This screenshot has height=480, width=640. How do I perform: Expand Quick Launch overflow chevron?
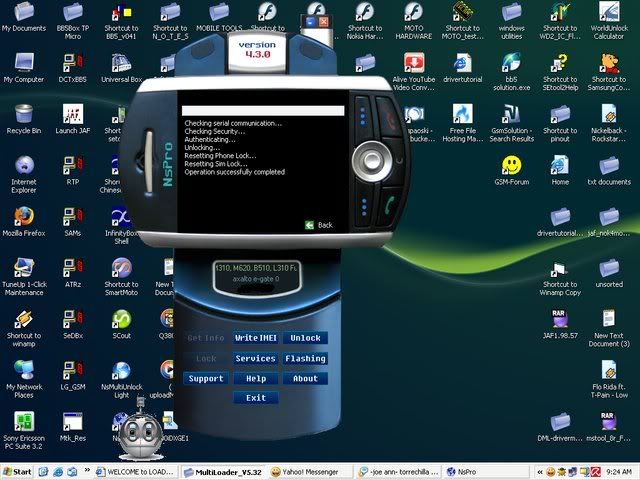87,470
